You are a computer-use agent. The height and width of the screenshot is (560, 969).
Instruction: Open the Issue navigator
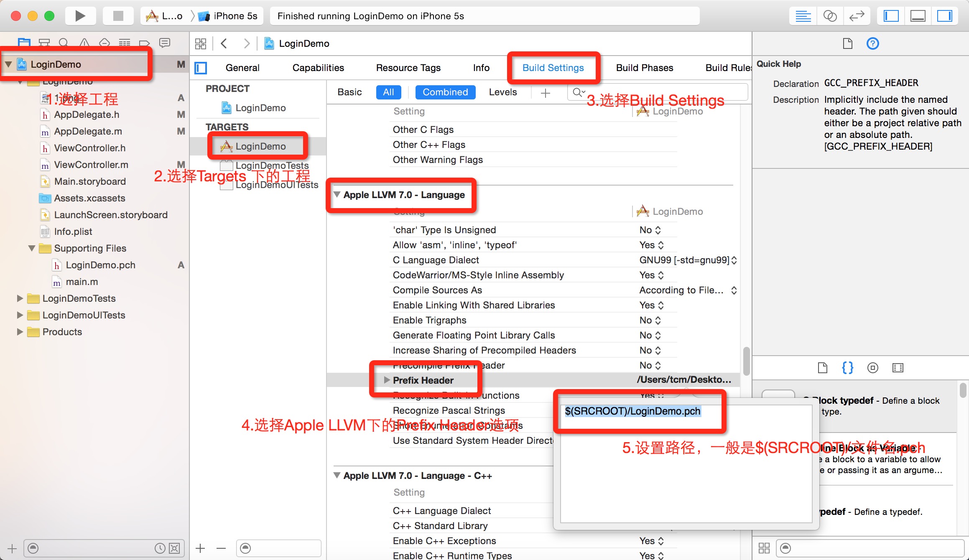pyautogui.click(x=84, y=43)
